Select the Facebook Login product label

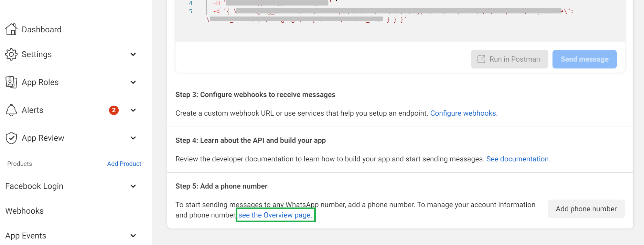pyautogui.click(x=34, y=186)
